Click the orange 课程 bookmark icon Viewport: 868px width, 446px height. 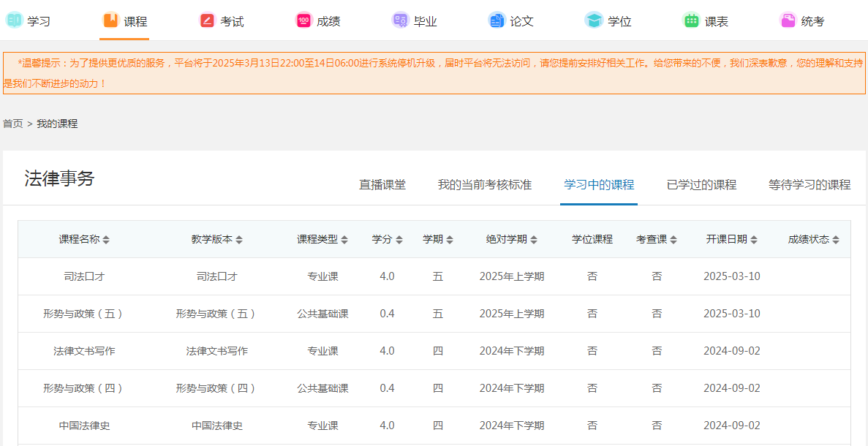coord(110,20)
